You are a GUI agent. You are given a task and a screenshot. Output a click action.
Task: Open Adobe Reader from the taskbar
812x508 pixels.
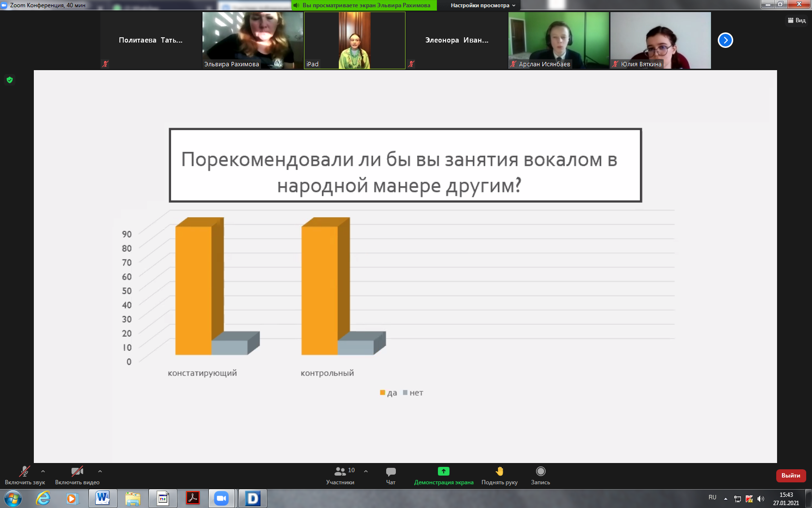pos(193,498)
